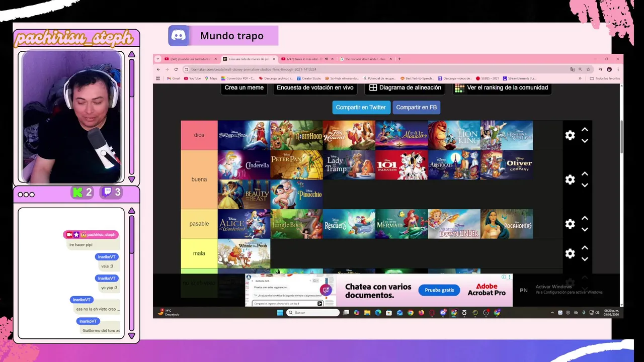Select the Hunchback of Notre Dame poster

[x=507, y=135]
